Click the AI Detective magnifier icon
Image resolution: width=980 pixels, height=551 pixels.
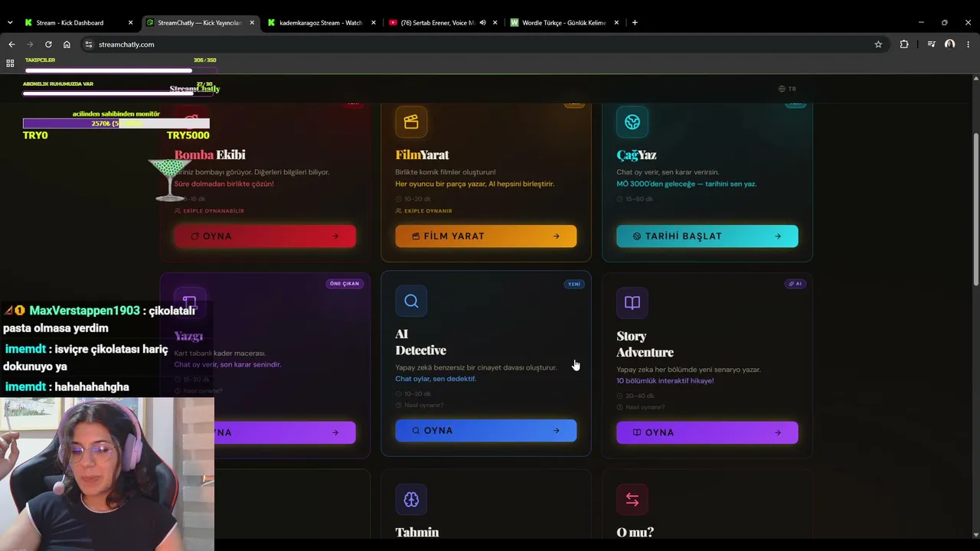pyautogui.click(x=411, y=302)
